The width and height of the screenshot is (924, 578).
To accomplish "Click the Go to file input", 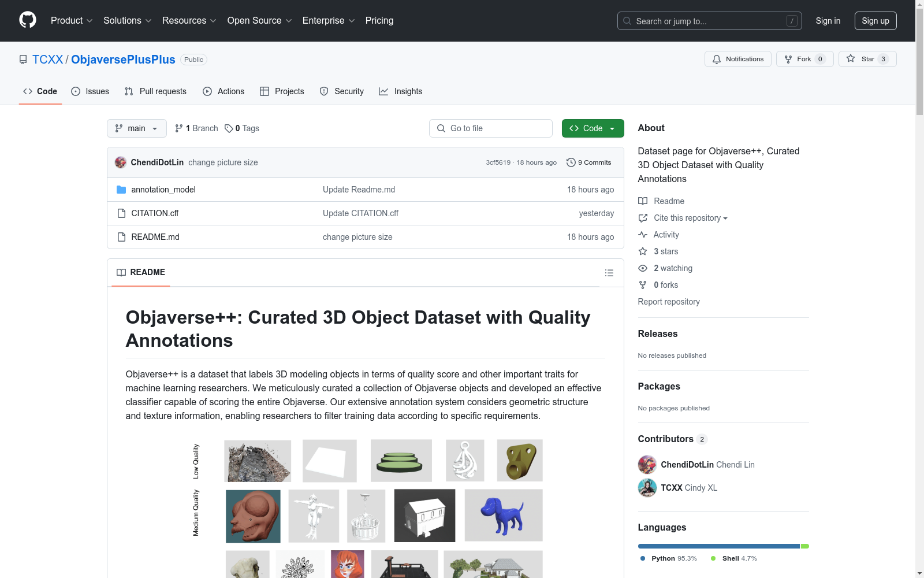I will pyautogui.click(x=491, y=128).
